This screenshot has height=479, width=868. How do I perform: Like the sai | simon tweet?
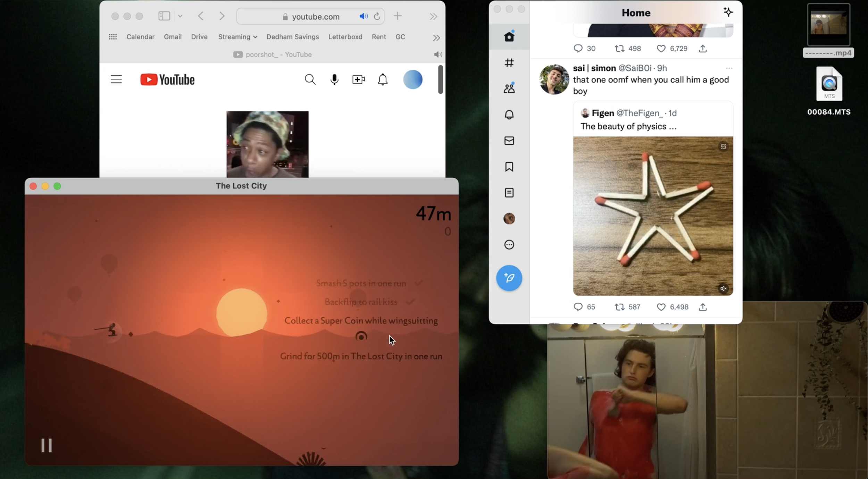point(661,307)
